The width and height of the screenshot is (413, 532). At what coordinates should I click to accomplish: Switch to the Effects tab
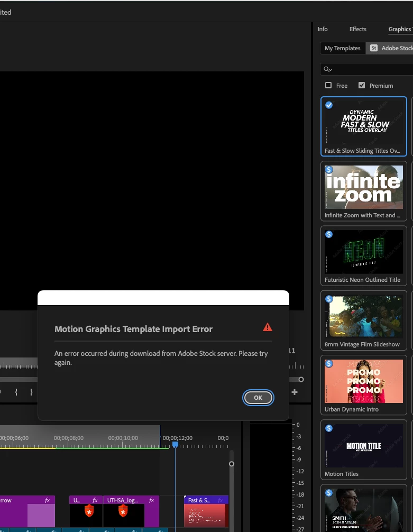(357, 29)
